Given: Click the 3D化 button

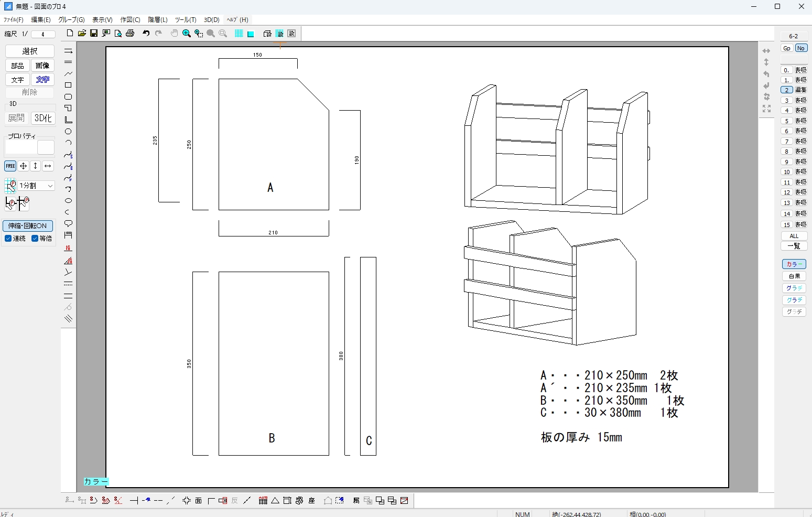Looking at the screenshot, I should pyautogui.click(x=43, y=118).
